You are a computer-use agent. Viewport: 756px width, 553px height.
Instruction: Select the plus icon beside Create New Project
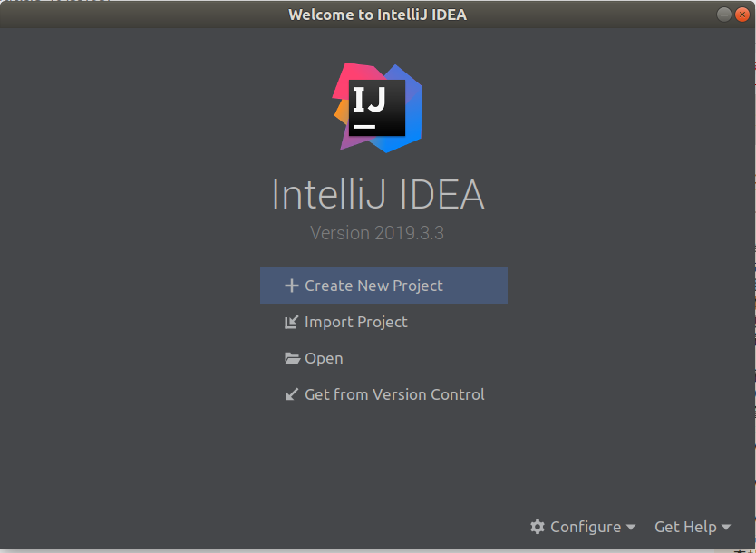pos(291,285)
